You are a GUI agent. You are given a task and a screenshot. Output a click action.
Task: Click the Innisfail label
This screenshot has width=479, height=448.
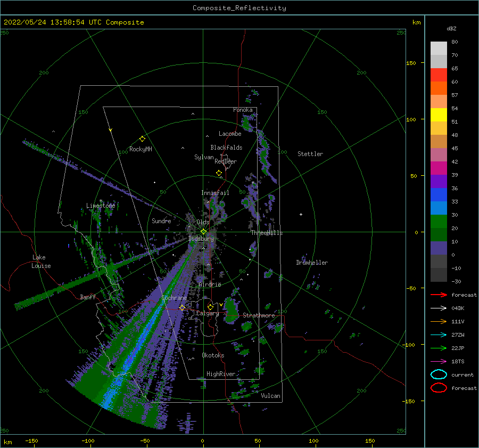point(215,193)
